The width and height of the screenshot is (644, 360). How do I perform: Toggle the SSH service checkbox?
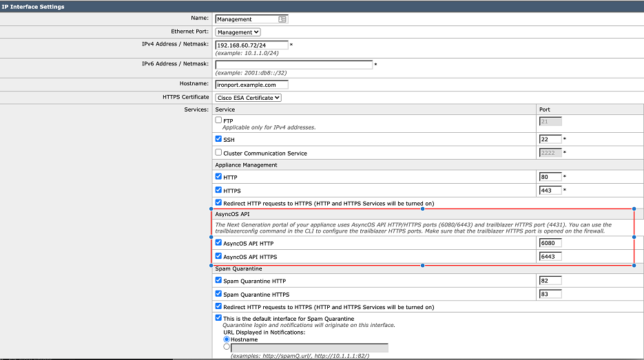218,139
